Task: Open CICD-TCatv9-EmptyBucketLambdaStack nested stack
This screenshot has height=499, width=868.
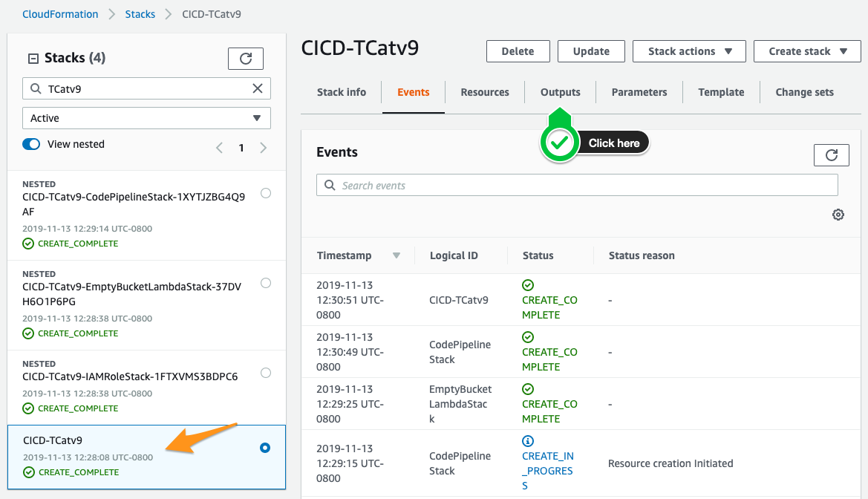Action: coord(131,294)
